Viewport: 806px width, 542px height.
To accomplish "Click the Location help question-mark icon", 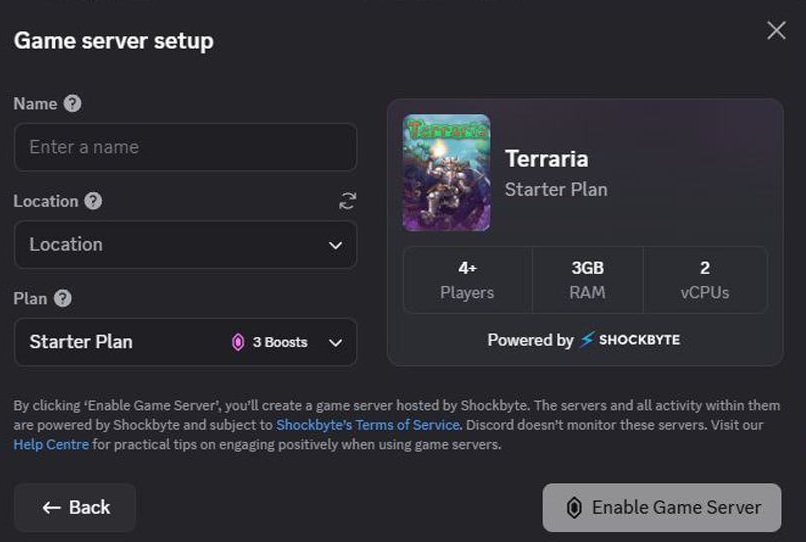I will coord(93,201).
